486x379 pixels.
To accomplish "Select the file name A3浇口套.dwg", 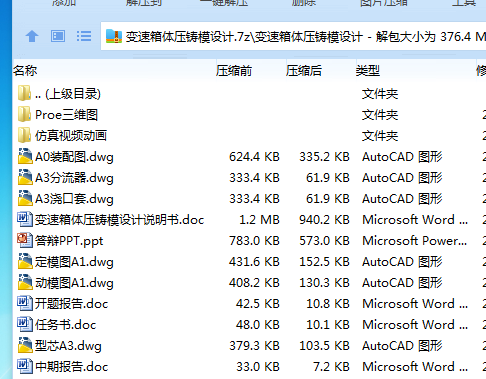I will (x=74, y=199).
